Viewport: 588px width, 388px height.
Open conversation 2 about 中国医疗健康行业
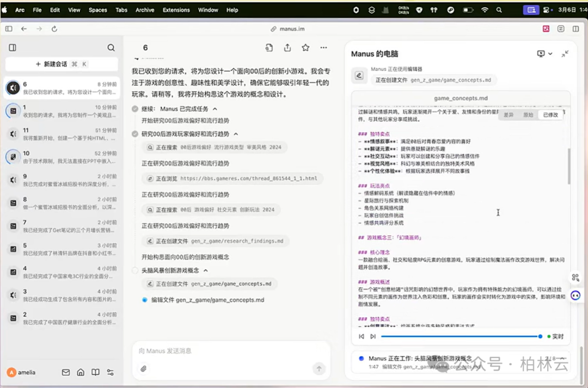[x=62, y=318]
